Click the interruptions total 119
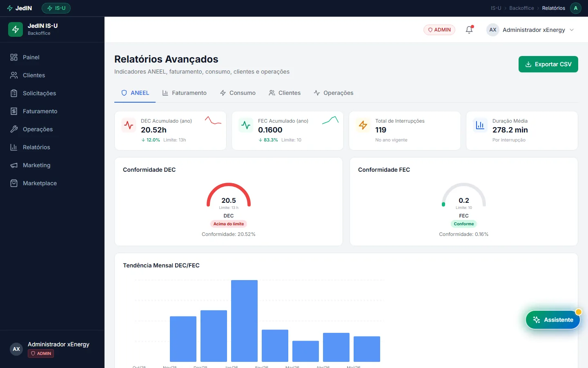Image resolution: width=588 pixels, height=368 pixels. coord(381,130)
